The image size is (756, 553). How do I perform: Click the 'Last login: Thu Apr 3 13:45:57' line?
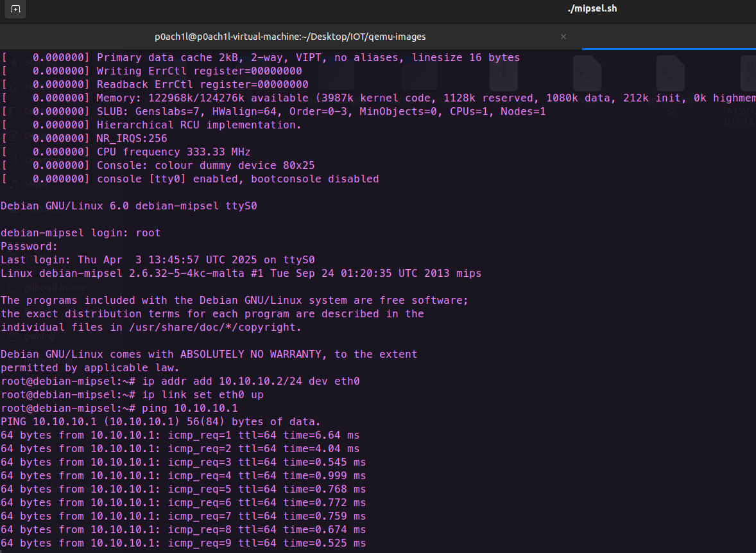coord(158,260)
